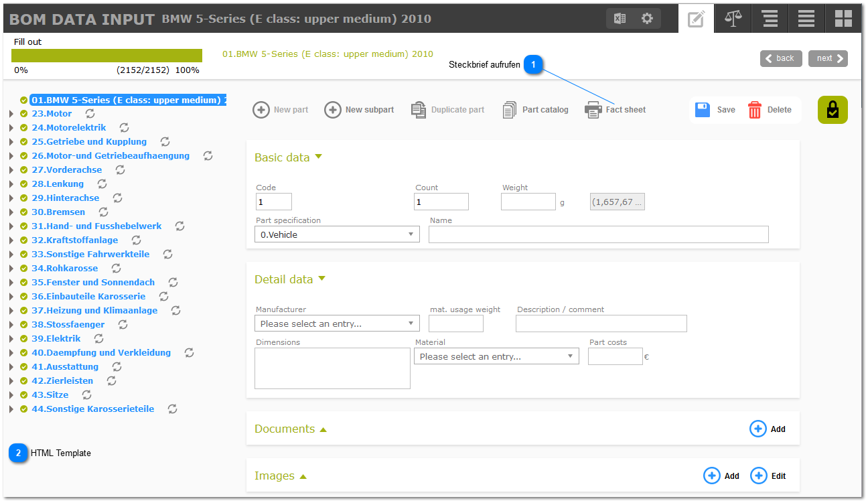Select 31.Hand- und Fusshebelwerk
The image size is (868, 503).
[x=96, y=226]
